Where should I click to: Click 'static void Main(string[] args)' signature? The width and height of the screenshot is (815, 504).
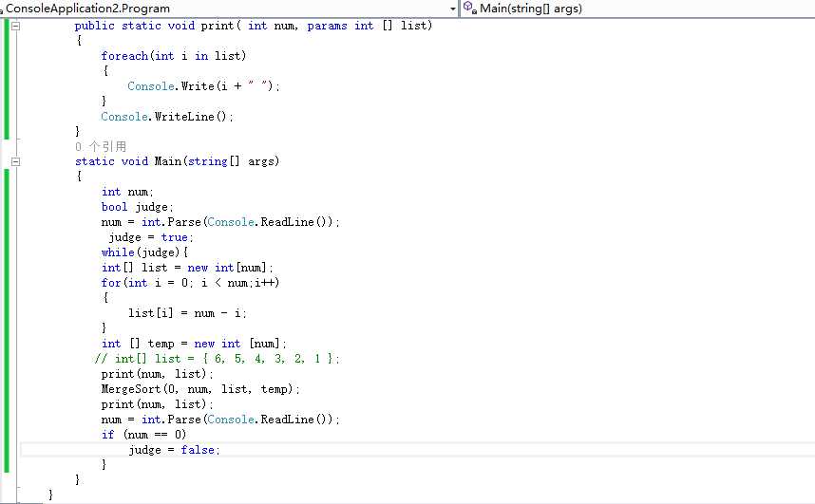tap(178, 161)
